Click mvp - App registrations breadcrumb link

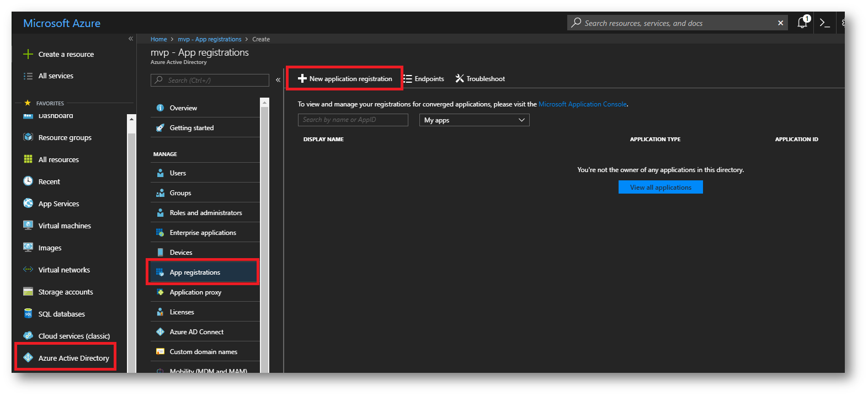(210, 39)
